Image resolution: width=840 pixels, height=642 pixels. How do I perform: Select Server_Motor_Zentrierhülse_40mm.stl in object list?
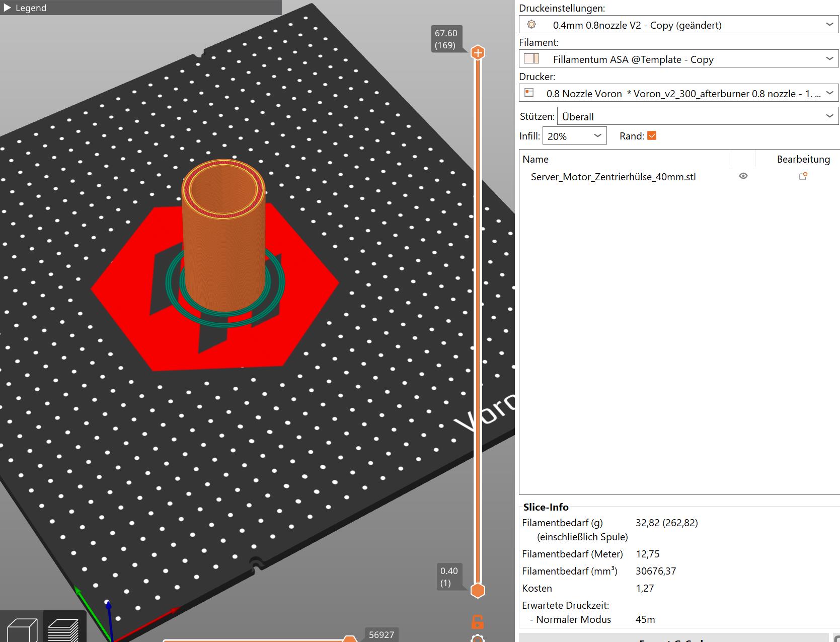point(613,177)
